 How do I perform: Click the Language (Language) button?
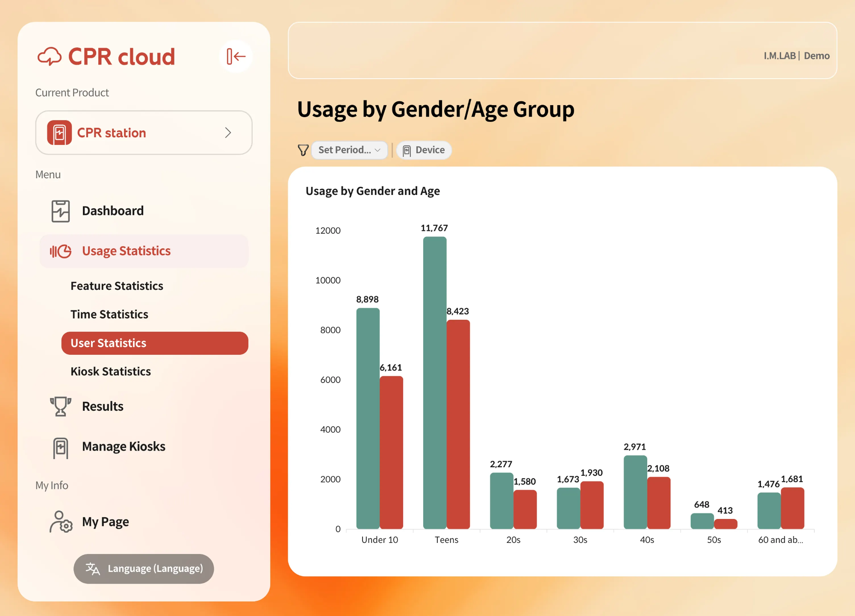[144, 569]
